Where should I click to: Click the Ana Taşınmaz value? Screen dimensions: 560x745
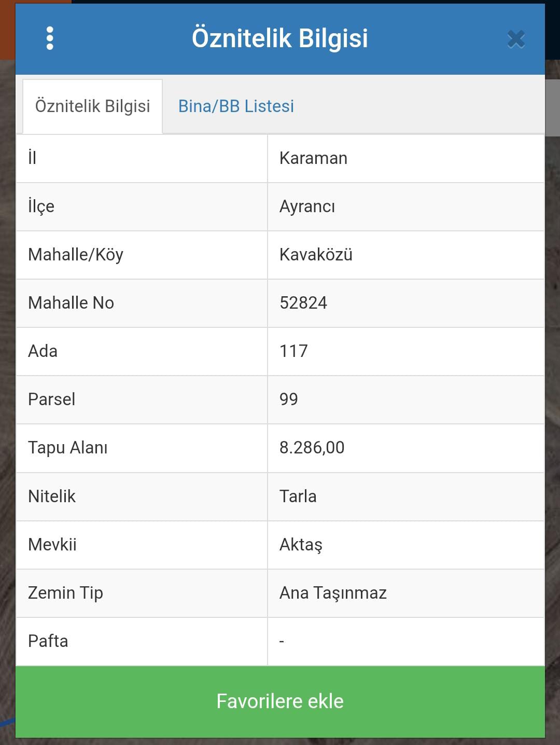click(333, 593)
